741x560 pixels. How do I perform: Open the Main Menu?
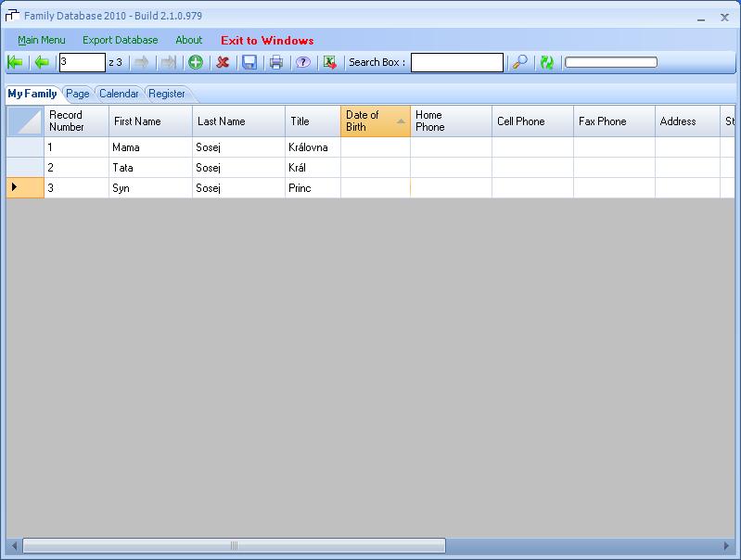click(x=42, y=40)
